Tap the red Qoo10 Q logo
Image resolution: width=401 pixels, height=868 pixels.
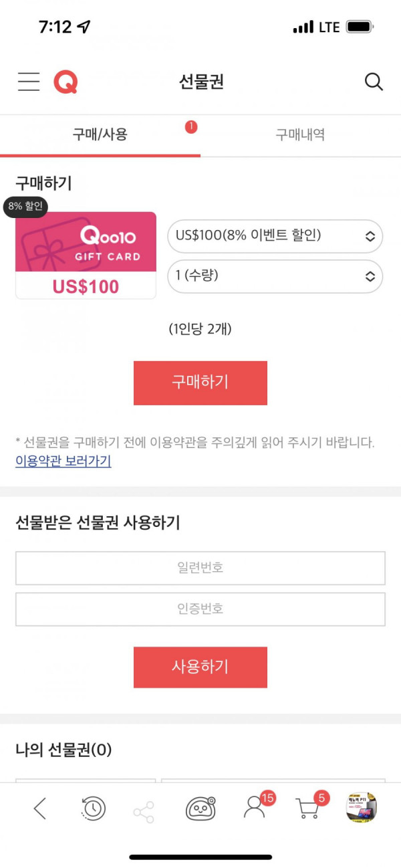click(x=65, y=82)
